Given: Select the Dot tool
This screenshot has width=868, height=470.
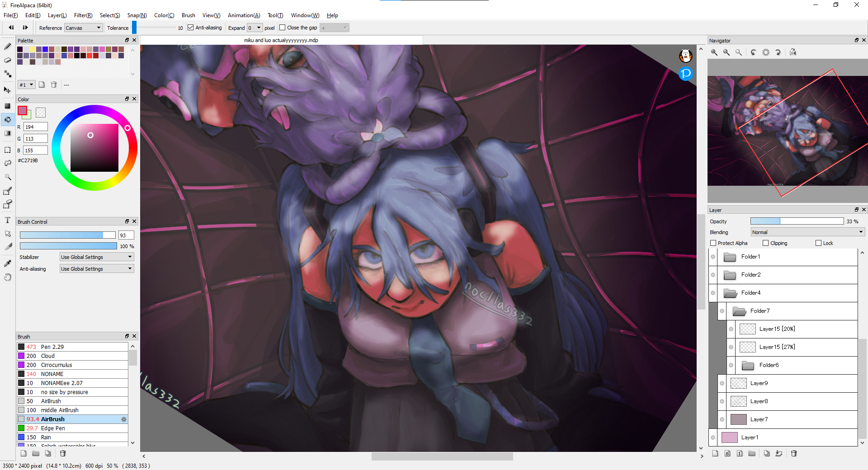Looking at the screenshot, I should 8,74.
